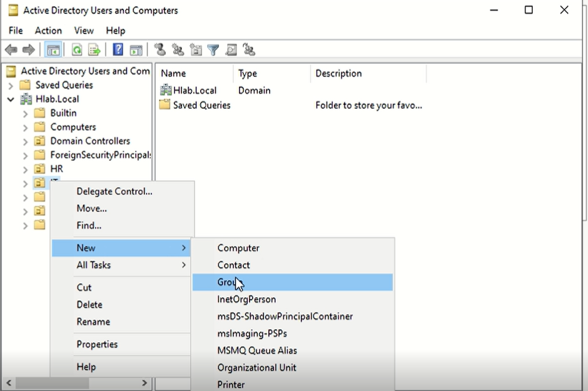The image size is (588, 391).
Task: Click the root Active Directory Users icon in the tree
Action: point(11,71)
